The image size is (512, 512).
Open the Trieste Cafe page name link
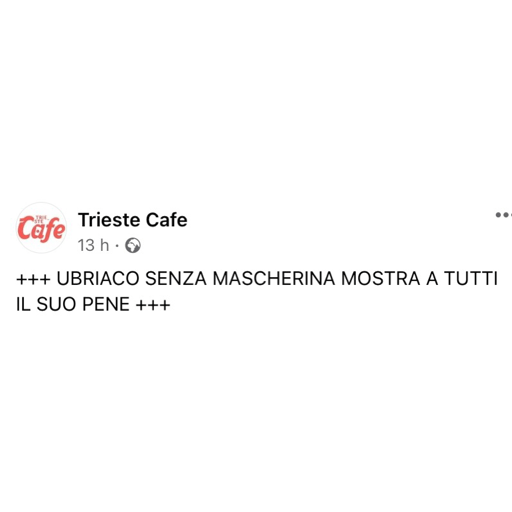[133, 220]
